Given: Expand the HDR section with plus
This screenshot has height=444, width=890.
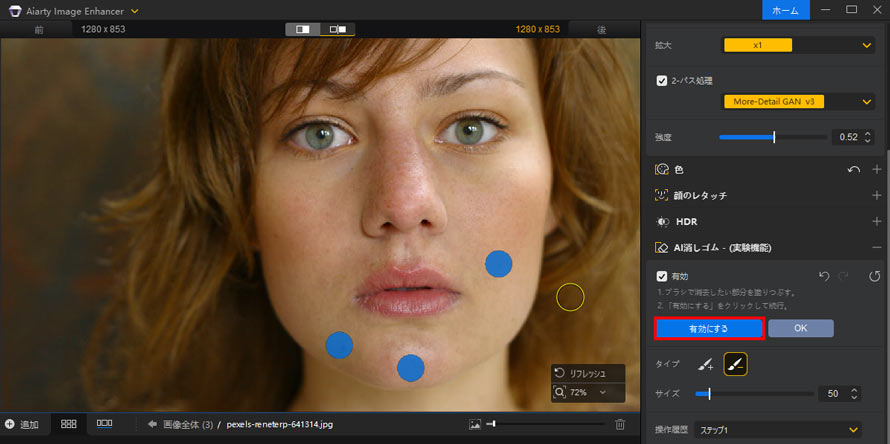Looking at the screenshot, I should 877,221.
